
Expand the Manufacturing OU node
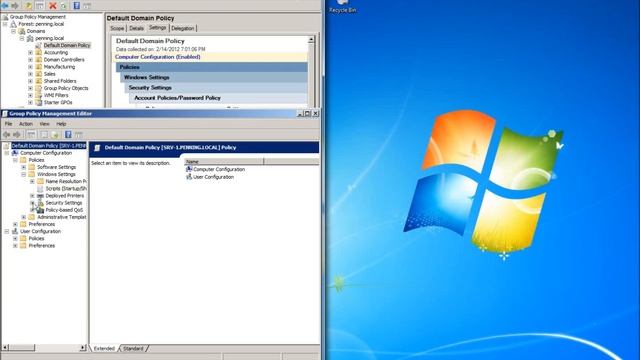[x=30, y=67]
